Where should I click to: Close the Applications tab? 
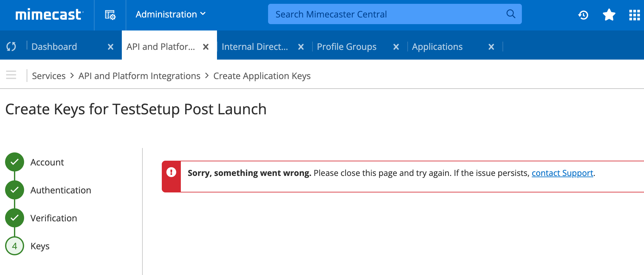click(x=491, y=47)
